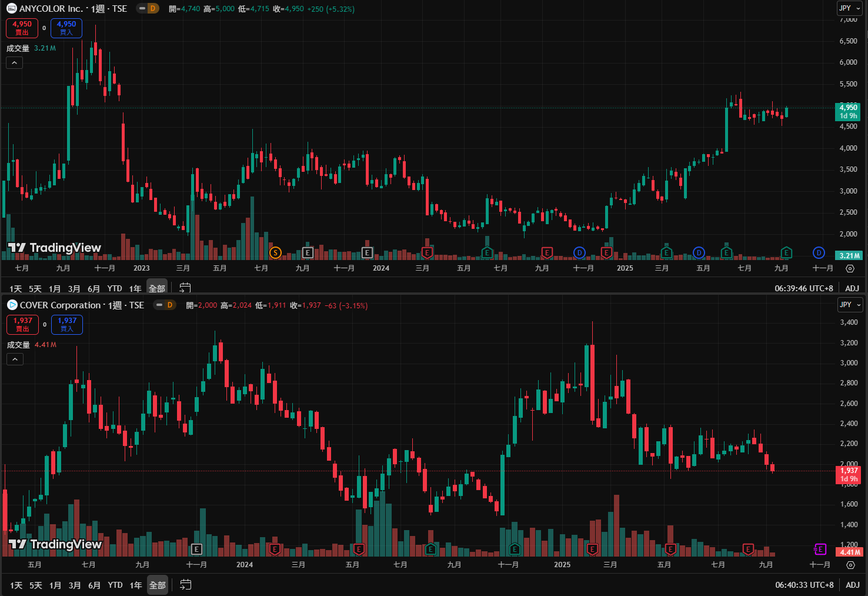The image size is (868, 596).
Task: Click the latest green E earnings marker on the ANYCOLOR chart
Action: click(786, 253)
